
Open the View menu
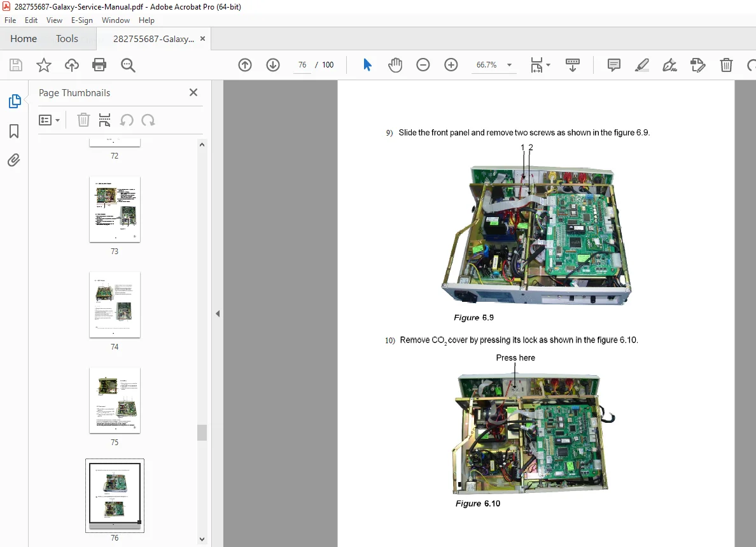coord(54,20)
